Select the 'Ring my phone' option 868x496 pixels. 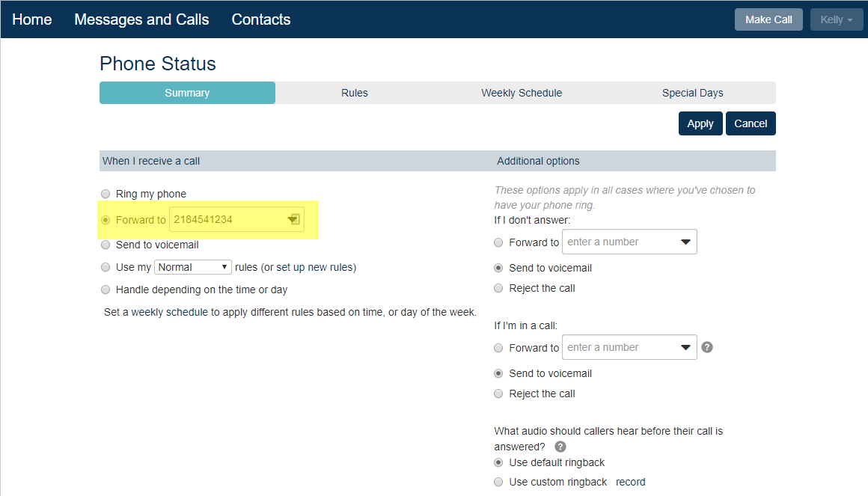[x=106, y=194]
